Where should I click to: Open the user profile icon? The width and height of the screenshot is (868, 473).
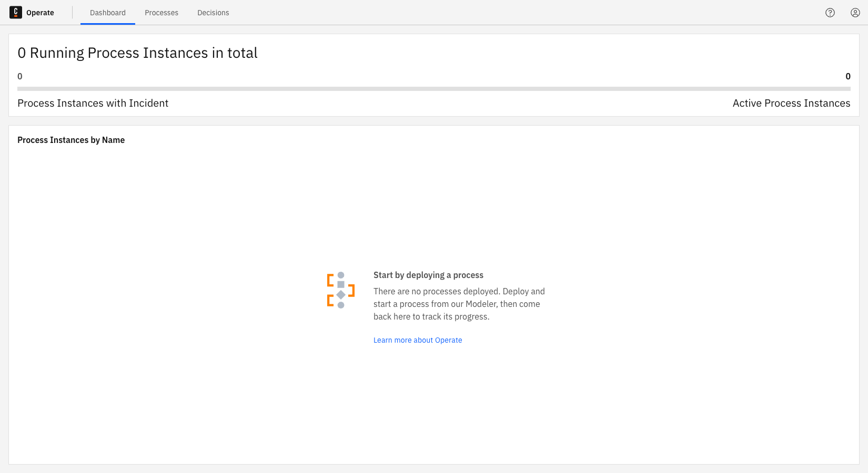pos(855,13)
